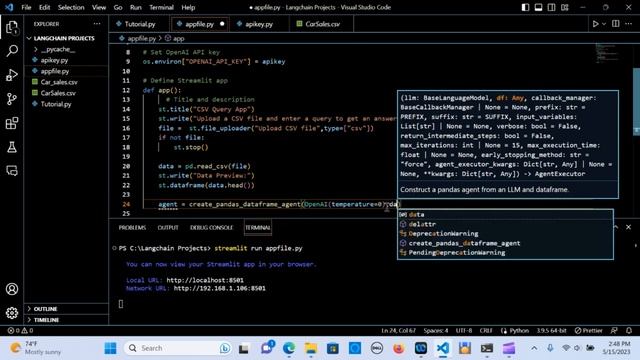The height and width of the screenshot is (360, 640).
Task: Click the appfile.py breadcrumb
Action: (x=141, y=38)
